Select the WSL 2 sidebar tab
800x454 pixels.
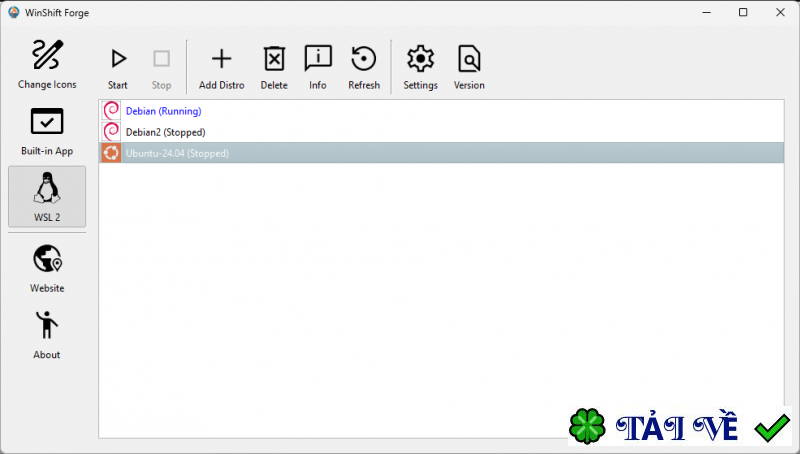47,197
